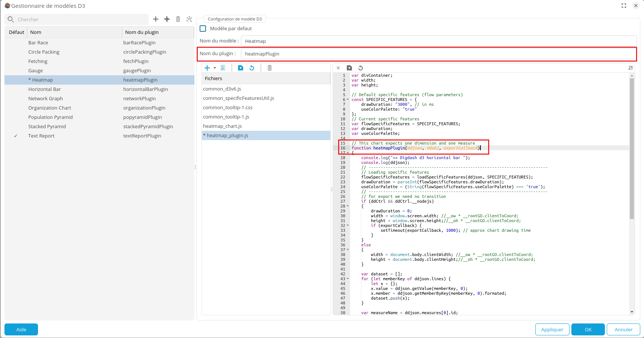The image size is (644, 338).
Task: Expand code editor with top-right popout icon
Action: point(631,68)
